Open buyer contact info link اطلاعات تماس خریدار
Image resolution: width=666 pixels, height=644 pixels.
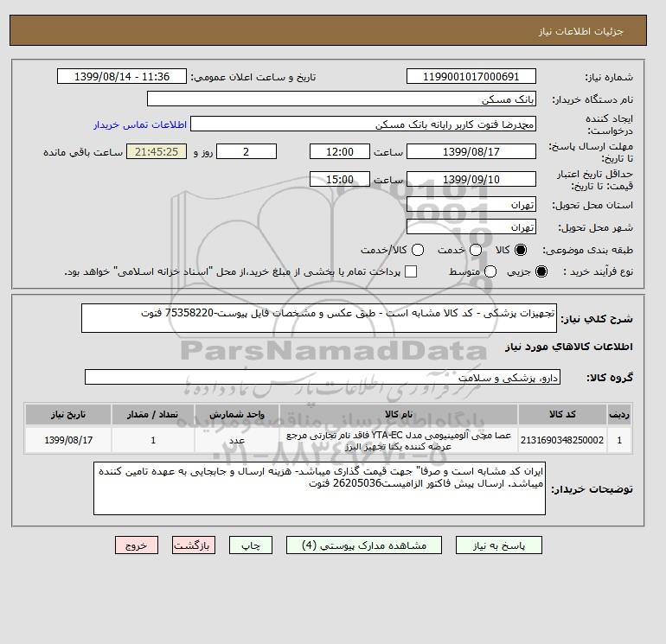[140, 124]
